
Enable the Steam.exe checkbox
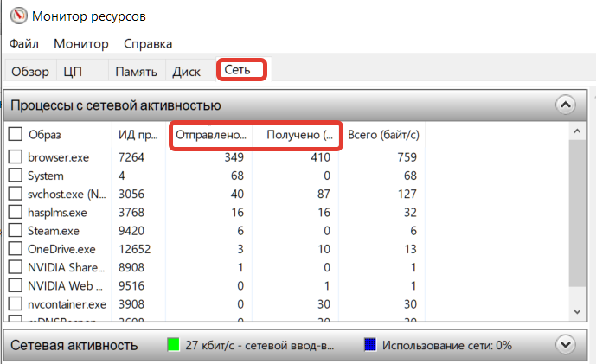[15, 230]
